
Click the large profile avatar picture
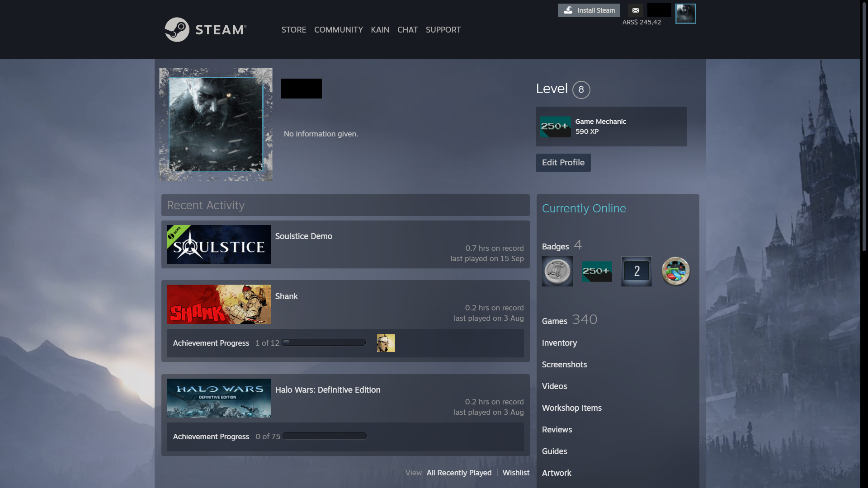(216, 124)
